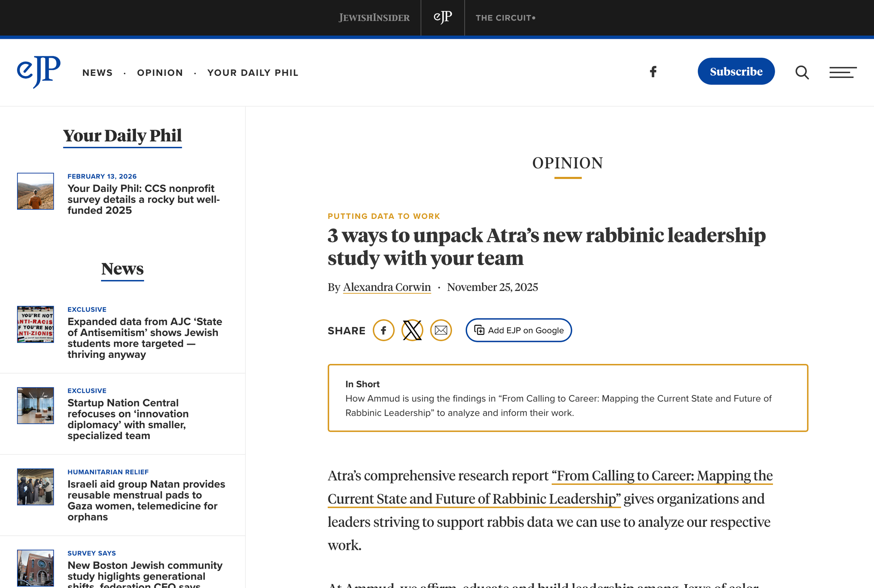Share the article on Facebook
Viewport: 874px width, 588px height.
384,330
